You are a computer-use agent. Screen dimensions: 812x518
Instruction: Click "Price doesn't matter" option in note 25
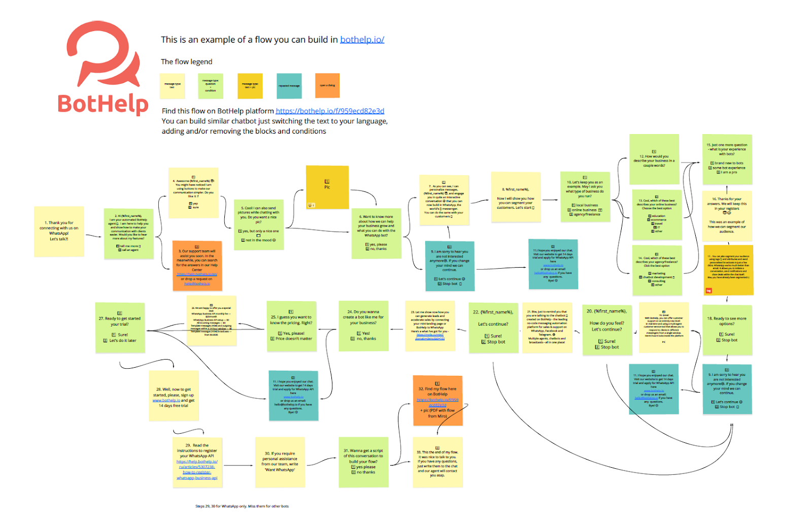pos(293,339)
